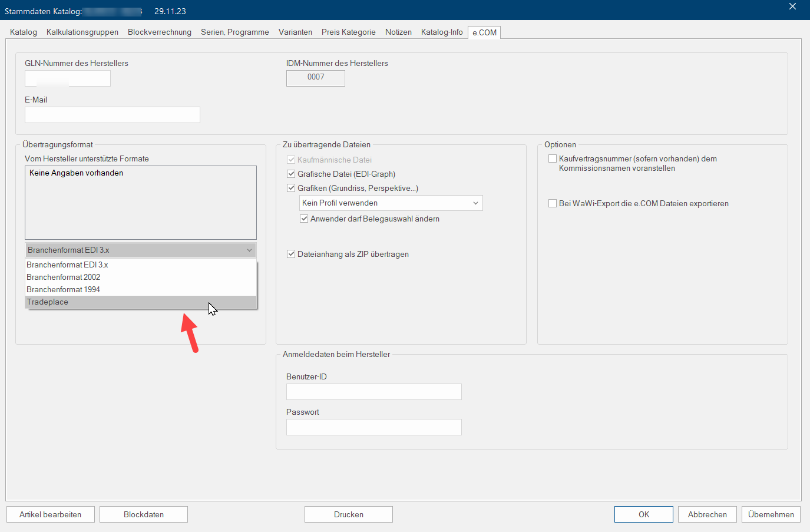810x532 pixels.
Task: Choose Branchenformat 1994 option
Action: click(64, 289)
